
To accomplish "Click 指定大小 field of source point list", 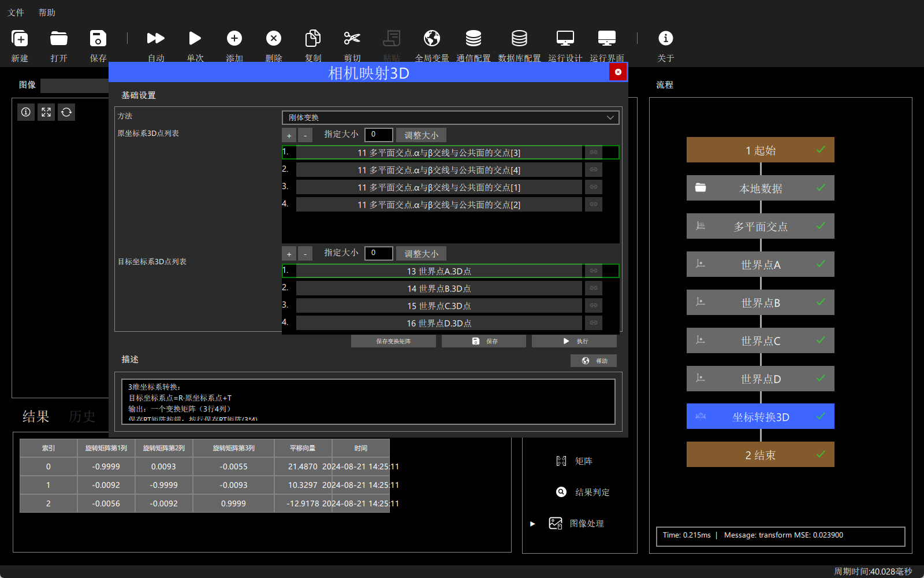I will pyautogui.click(x=379, y=135).
